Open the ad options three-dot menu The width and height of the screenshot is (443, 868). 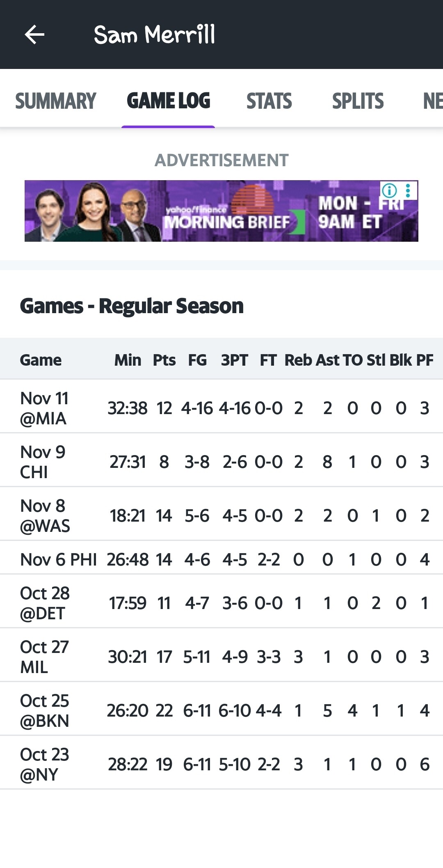point(408,190)
